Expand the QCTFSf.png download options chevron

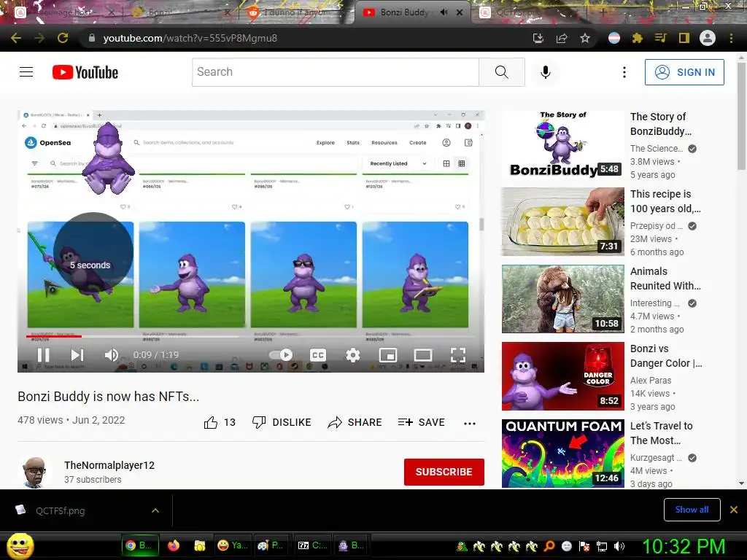155,510
